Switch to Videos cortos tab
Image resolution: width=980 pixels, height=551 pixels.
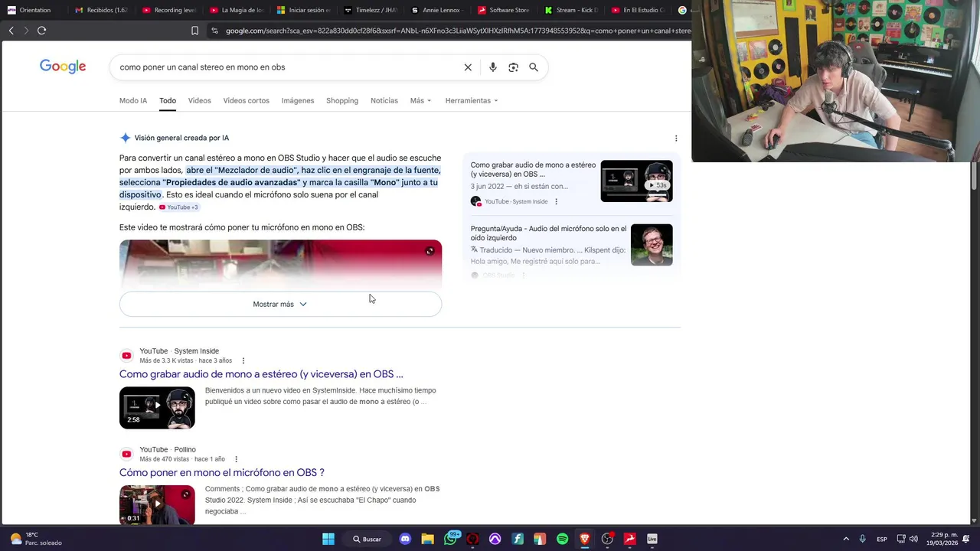(x=247, y=101)
